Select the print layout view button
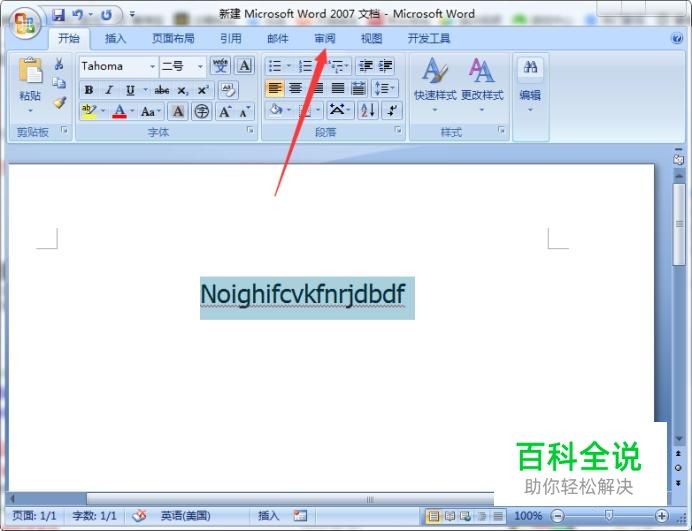The image size is (692, 531). [x=433, y=516]
